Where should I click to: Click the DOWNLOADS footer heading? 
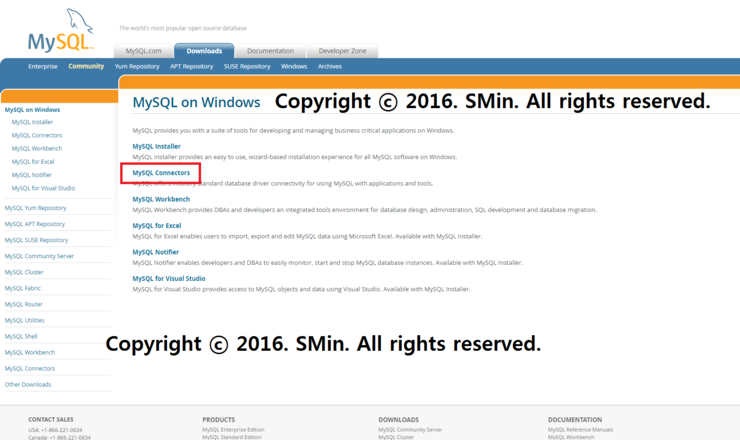click(x=398, y=419)
